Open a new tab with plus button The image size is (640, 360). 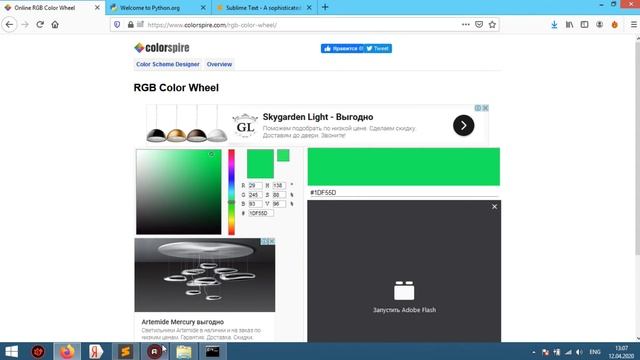point(325,7)
